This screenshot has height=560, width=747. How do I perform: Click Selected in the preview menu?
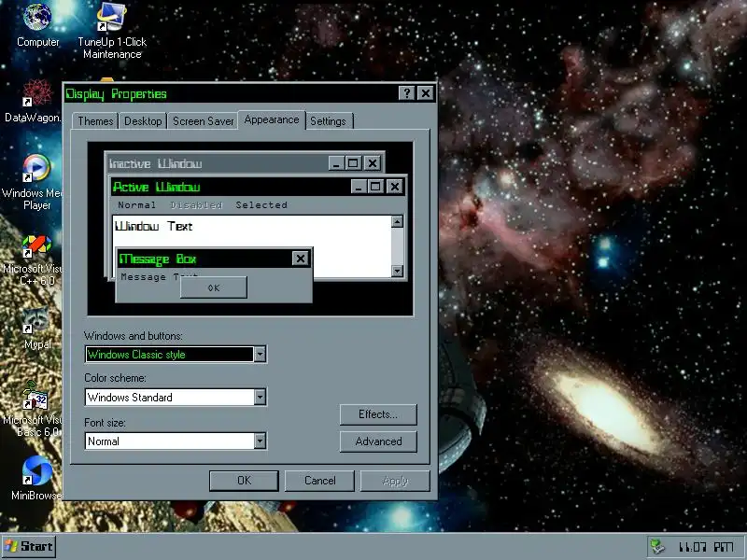pos(261,205)
